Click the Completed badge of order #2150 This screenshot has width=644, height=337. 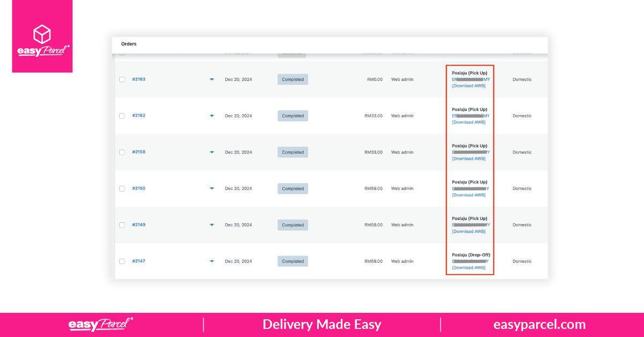293,188
